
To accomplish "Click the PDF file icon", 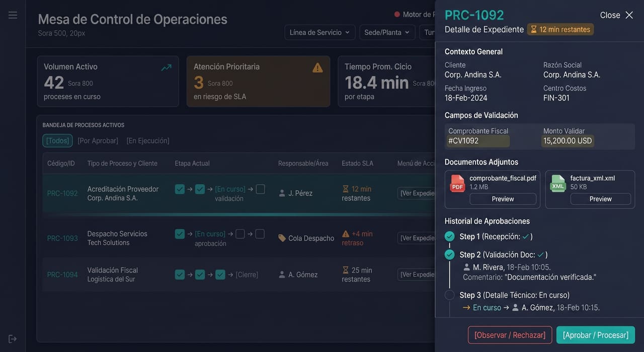I will click(x=457, y=183).
